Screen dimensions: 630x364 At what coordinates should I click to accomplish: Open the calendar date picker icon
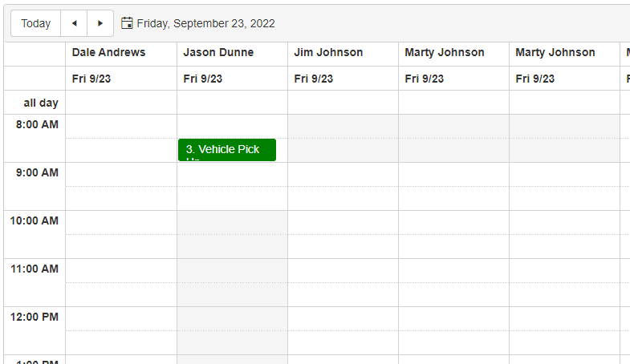tap(127, 23)
